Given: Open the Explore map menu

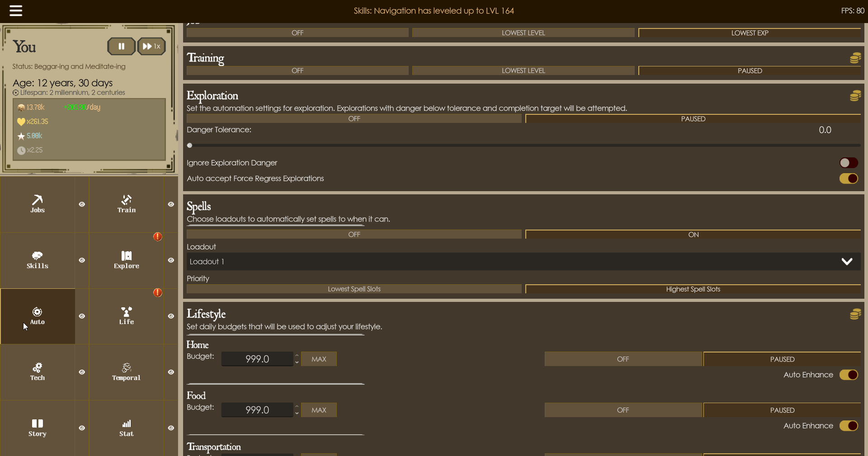Looking at the screenshot, I should [127, 260].
